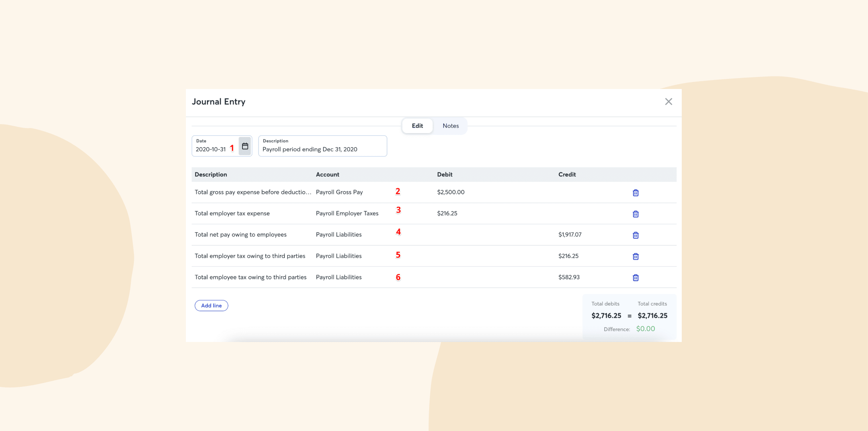Edit the journal Description field

[x=322, y=149]
